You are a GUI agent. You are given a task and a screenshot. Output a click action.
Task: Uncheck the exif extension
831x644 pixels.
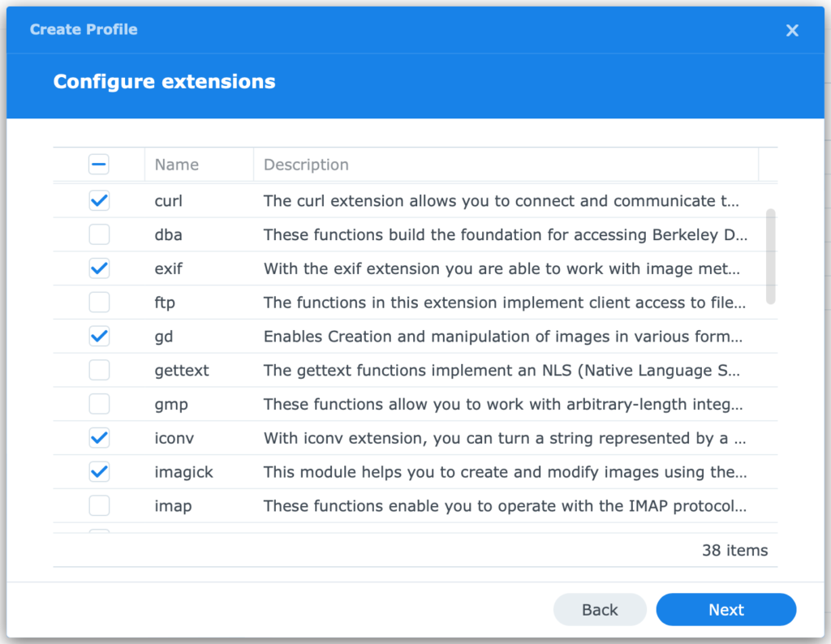pos(98,268)
